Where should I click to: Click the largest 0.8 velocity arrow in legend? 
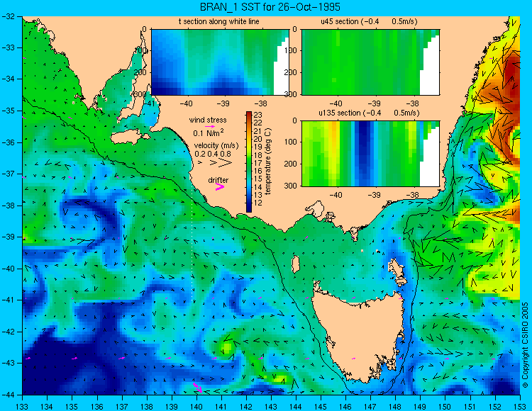pos(225,163)
